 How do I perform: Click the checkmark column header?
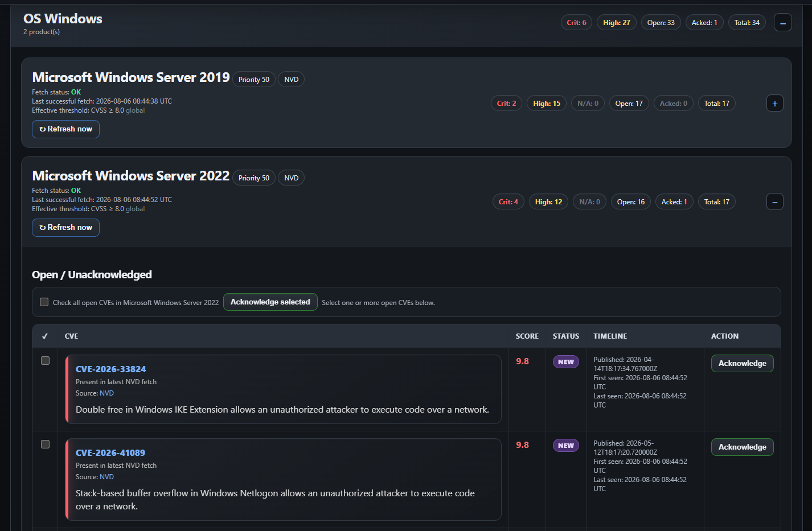coord(45,336)
